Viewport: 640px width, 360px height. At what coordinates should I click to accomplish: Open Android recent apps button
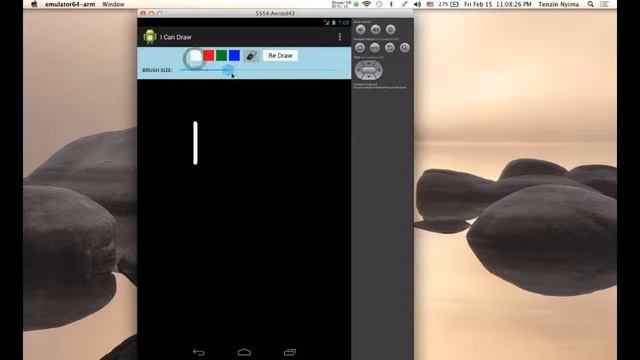290,352
